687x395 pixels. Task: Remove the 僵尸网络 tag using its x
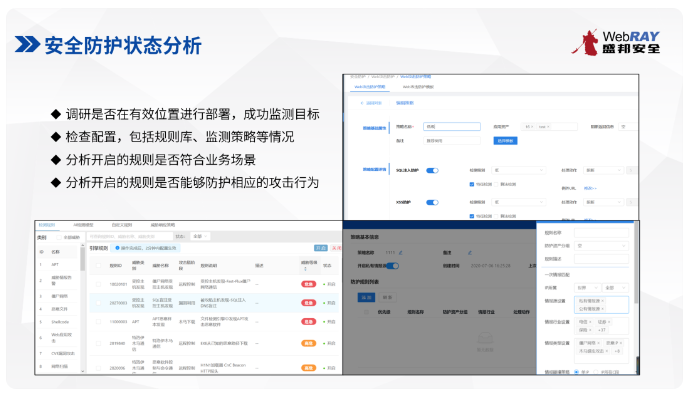coord(599,343)
